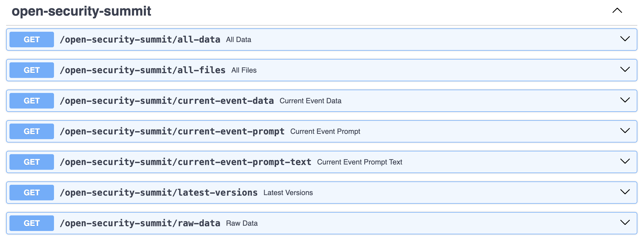
Task: Click GET badge for current-event-data
Action: click(32, 101)
